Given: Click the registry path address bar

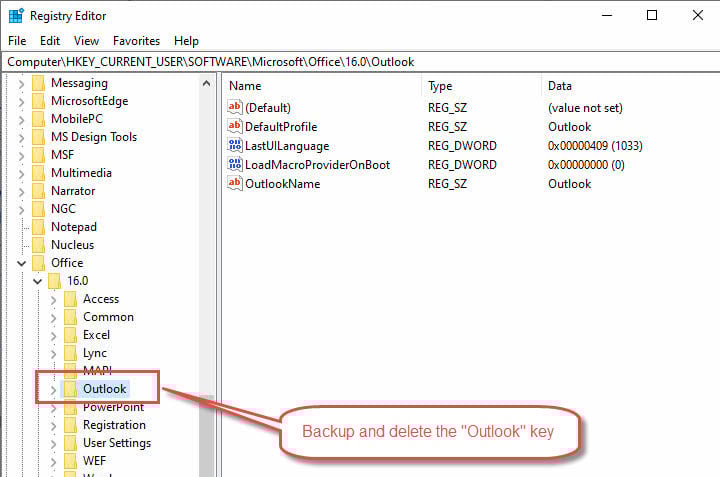Looking at the screenshot, I should pos(361,62).
